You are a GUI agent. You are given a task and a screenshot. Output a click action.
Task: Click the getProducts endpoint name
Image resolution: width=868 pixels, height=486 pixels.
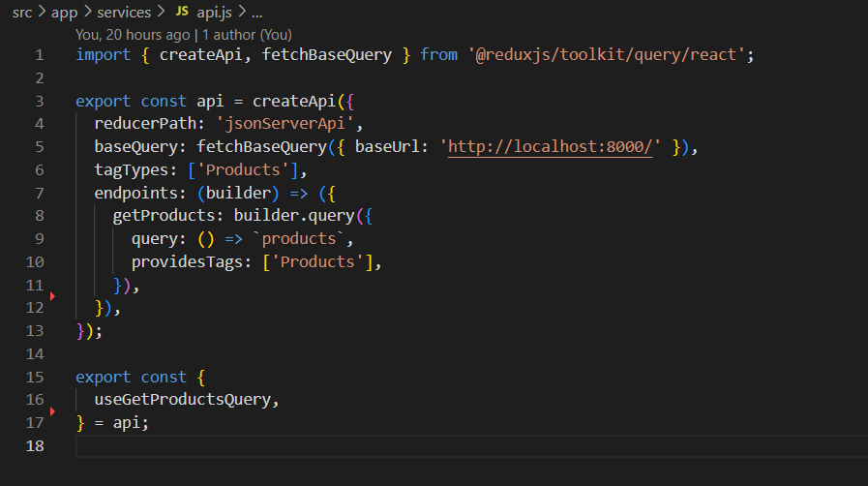coord(164,215)
